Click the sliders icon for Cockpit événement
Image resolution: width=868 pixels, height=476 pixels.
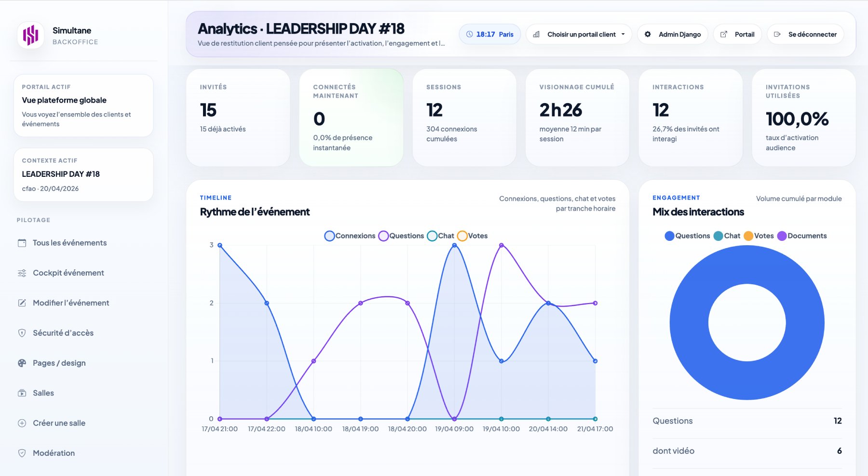22,273
